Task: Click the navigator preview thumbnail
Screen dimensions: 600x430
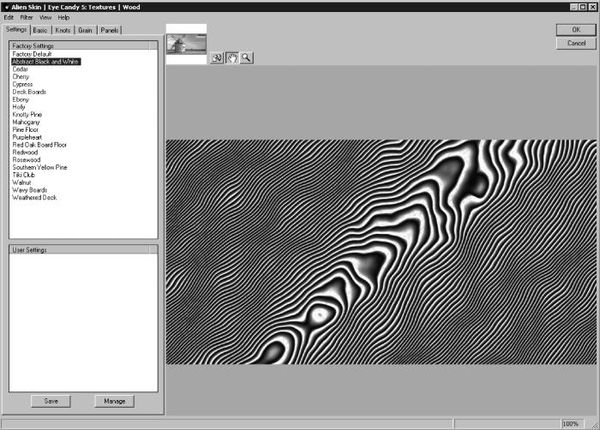Action: point(186,46)
